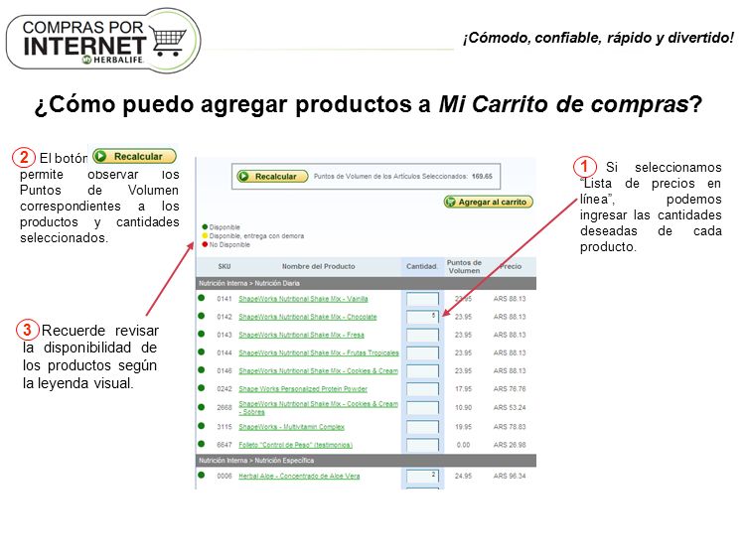Open ShapeWorks Nutritional Shake Mix - Vainilla link

pyautogui.click(x=303, y=299)
